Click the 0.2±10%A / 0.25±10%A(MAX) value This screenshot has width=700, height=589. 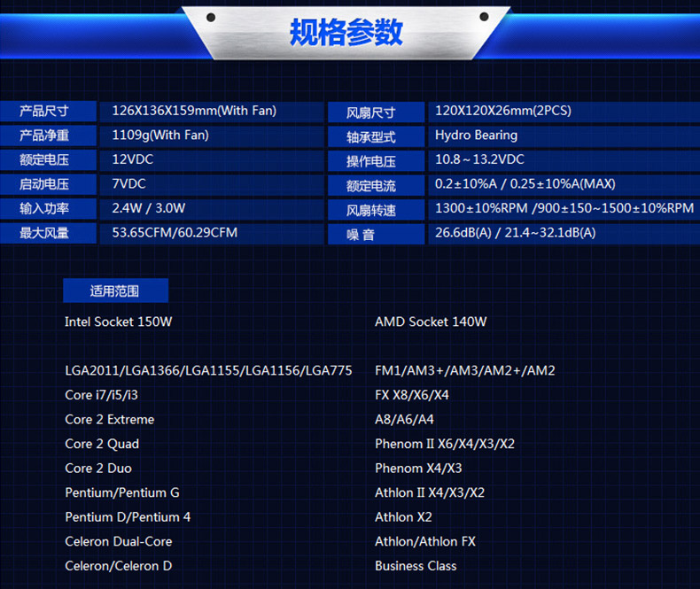[x=525, y=184]
